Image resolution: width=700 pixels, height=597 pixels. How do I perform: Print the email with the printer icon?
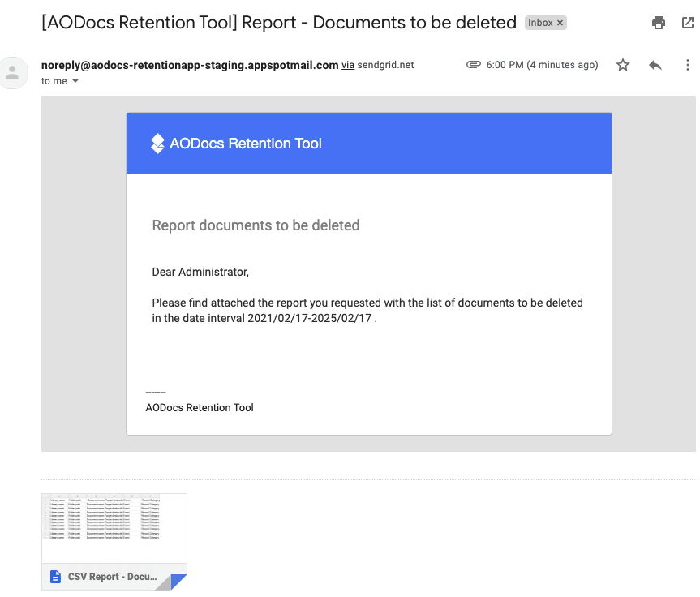pos(658,23)
